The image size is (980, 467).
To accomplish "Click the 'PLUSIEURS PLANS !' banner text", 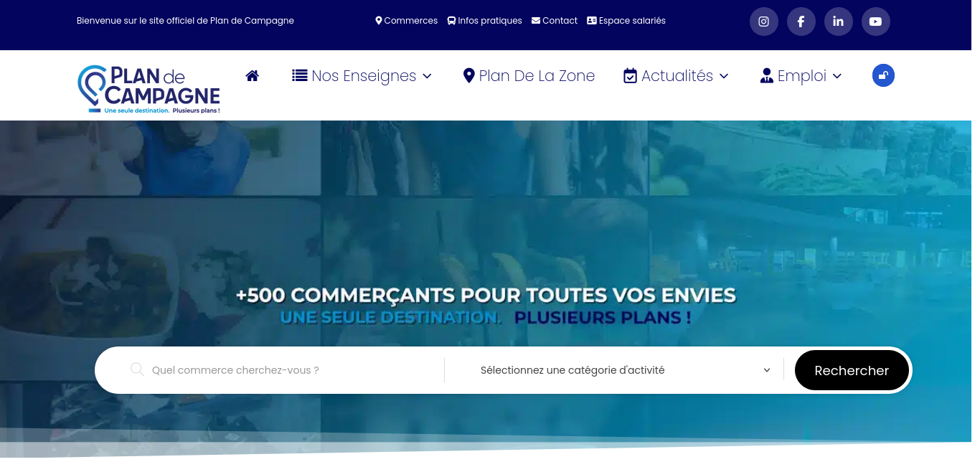I will click(x=603, y=317).
